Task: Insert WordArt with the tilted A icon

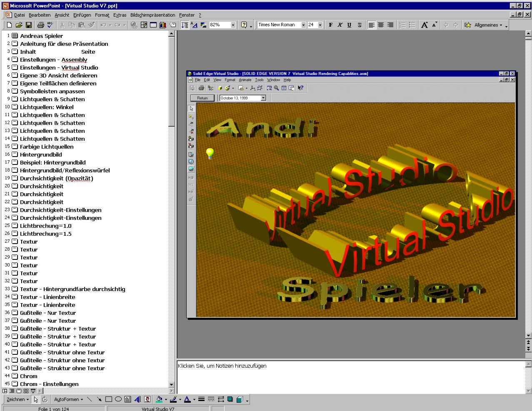Action: (x=137, y=399)
